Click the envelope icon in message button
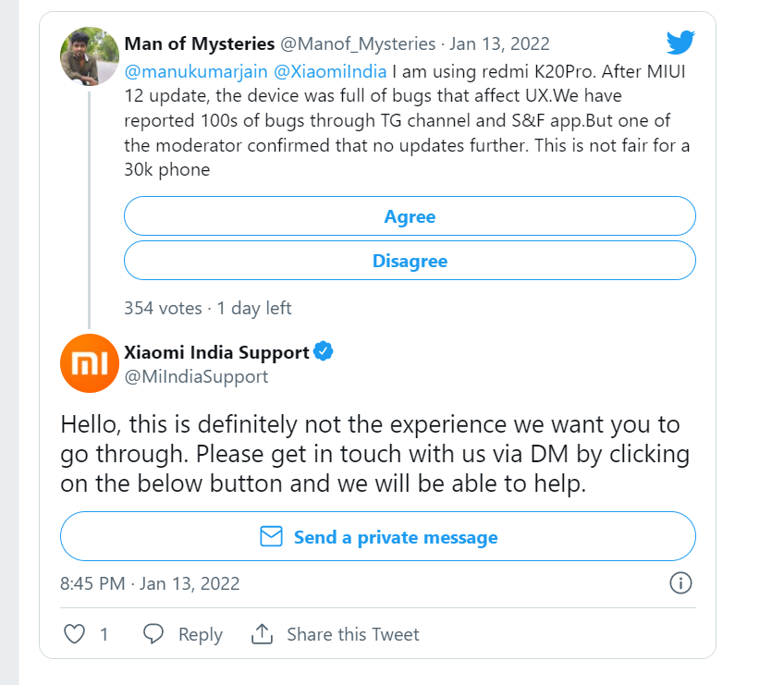This screenshot has width=784, height=685. [271, 537]
